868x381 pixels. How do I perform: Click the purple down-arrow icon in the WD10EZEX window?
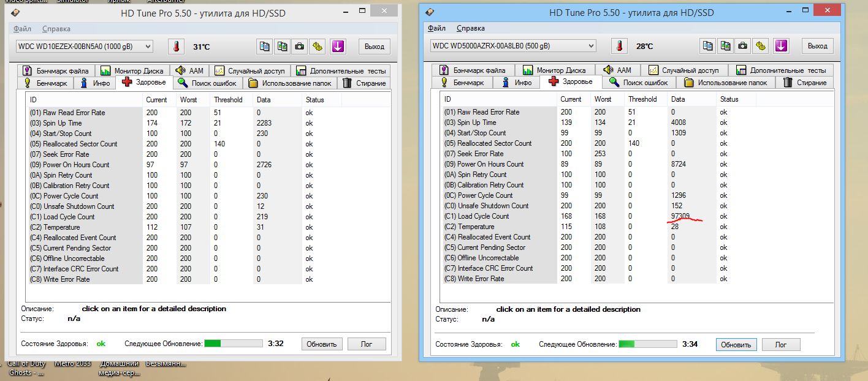[x=338, y=47]
